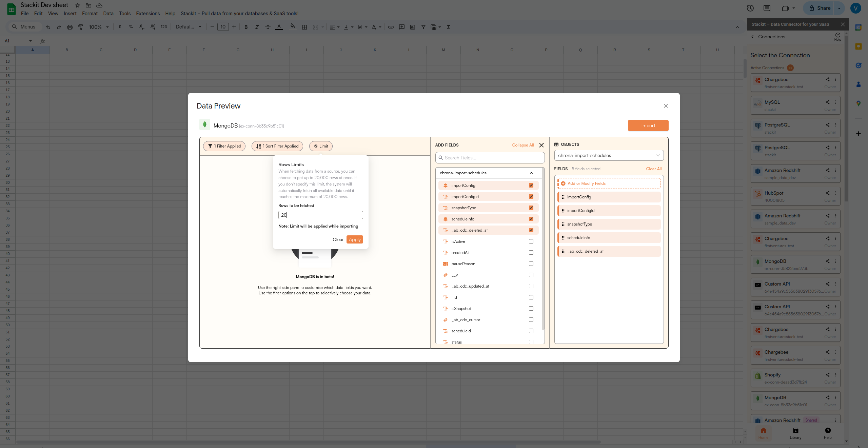
Task: Click the Apply button in Rows Limits
Action: 355,239
